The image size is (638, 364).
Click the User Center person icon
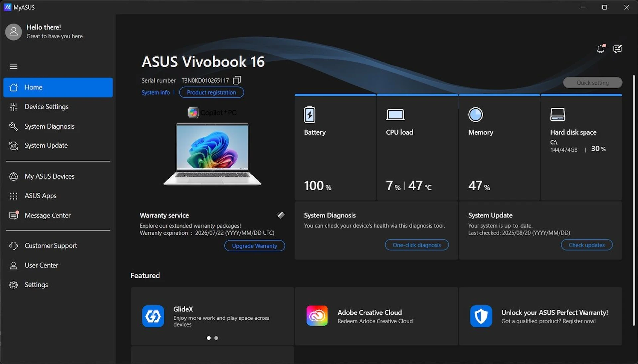click(14, 265)
